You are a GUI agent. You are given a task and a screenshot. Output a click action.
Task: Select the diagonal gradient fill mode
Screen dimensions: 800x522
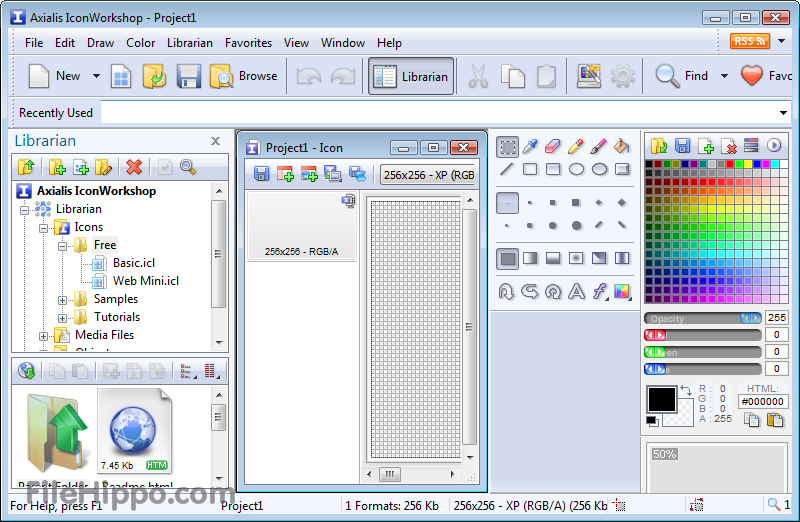click(599, 258)
